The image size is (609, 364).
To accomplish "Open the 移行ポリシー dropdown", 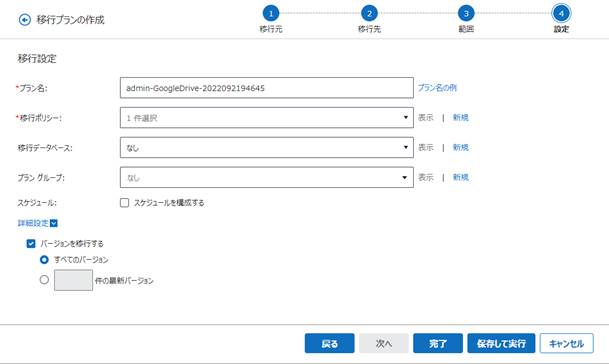I will [267, 117].
